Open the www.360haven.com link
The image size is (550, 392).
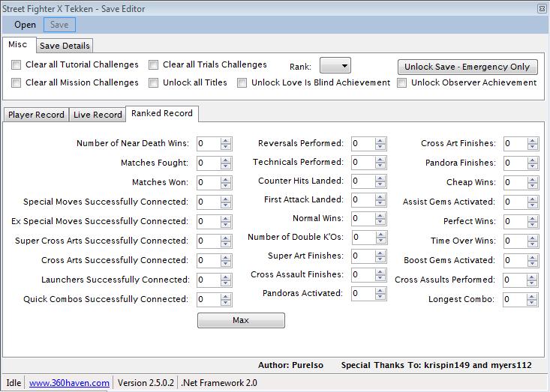pyautogui.click(x=69, y=382)
